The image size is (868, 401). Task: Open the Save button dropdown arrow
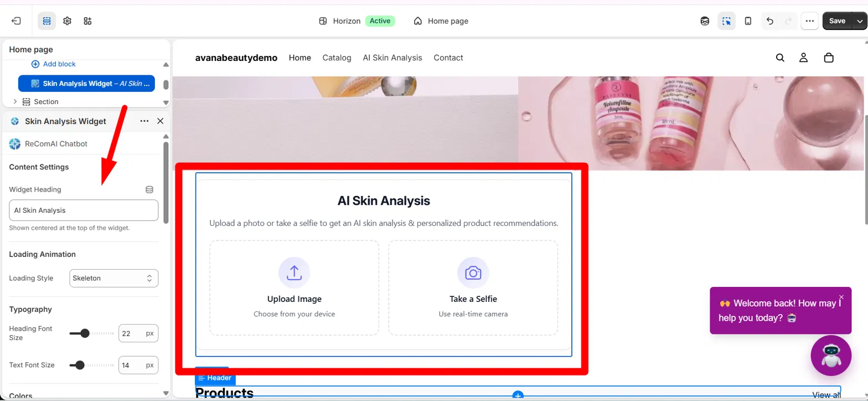point(860,21)
